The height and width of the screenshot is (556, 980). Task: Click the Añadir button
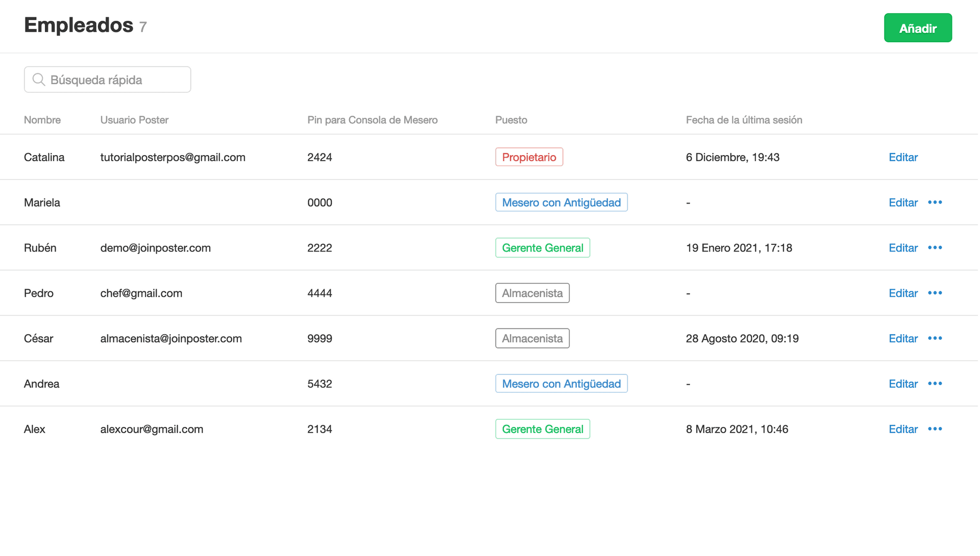(918, 28)
